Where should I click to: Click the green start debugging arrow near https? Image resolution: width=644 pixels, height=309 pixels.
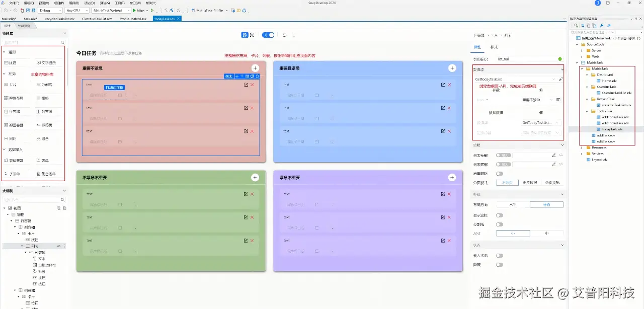(x=134, y=10)
